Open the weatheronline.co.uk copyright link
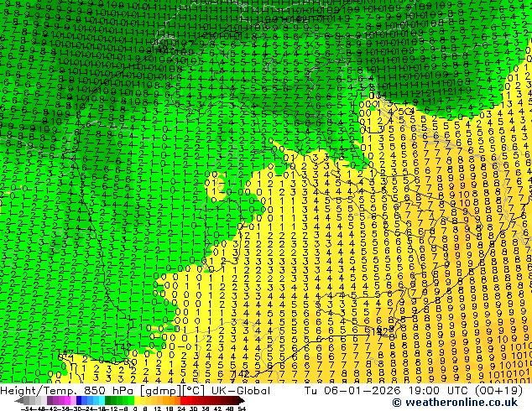 [x=455, y=403]
